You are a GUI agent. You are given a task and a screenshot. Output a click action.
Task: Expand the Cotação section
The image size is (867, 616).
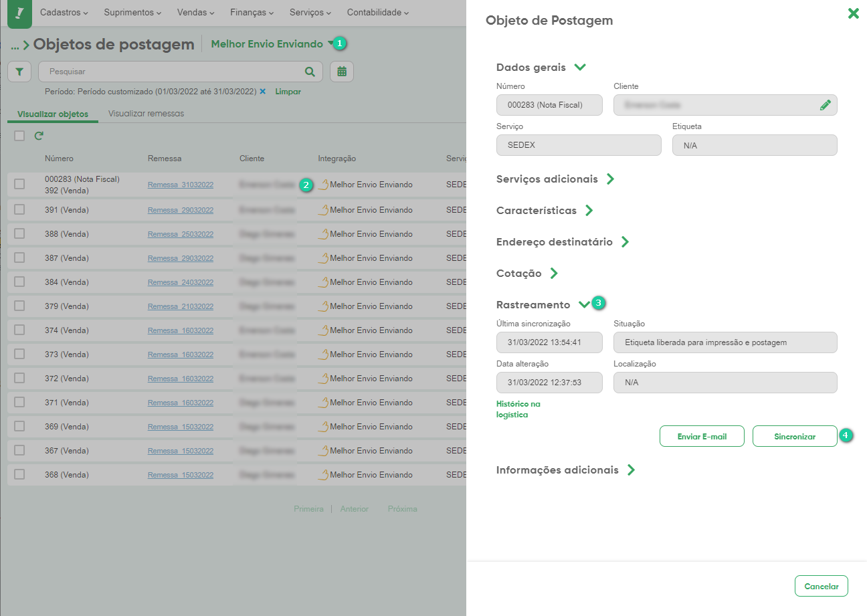tap(553, 274)
